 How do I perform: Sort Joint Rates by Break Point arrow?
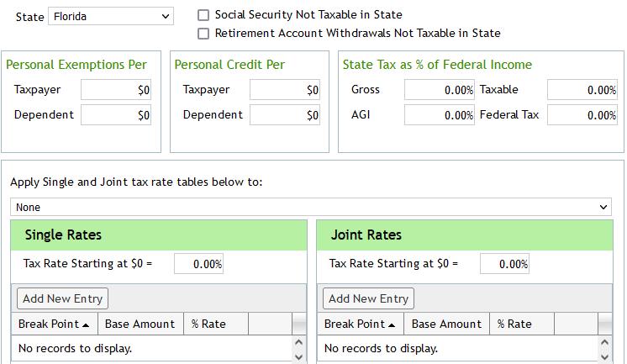tap(392, 325)
